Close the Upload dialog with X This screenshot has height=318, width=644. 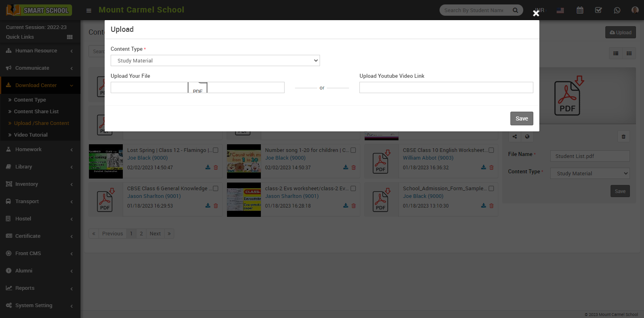tap(536, 13)
